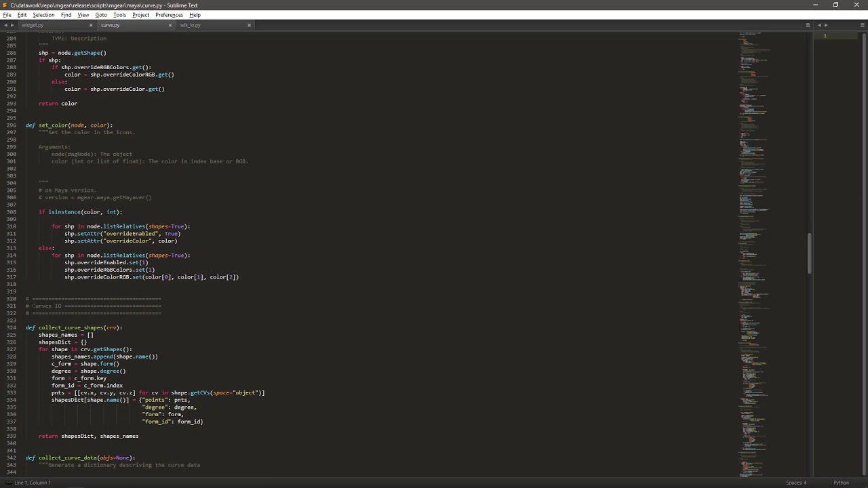This screenshot has width=868, height=488.
Task: Click 'shapes_names = []' line
Action: [66, 335]
